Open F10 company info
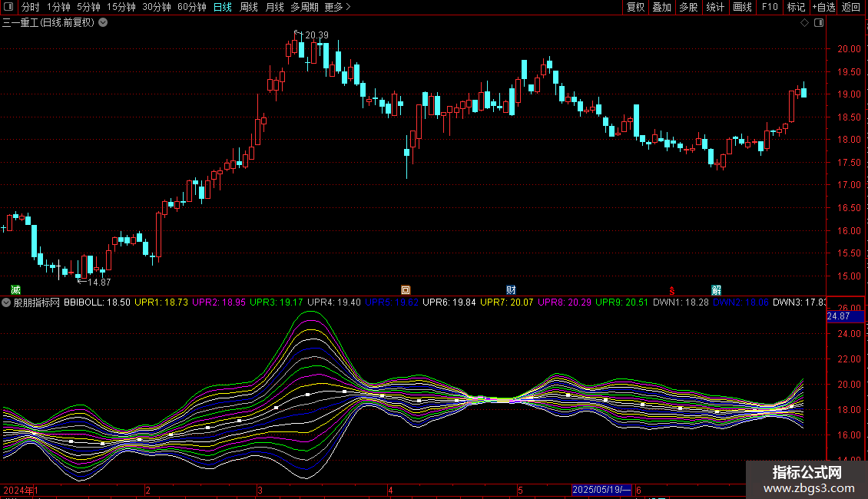 (x=770, y=7)
